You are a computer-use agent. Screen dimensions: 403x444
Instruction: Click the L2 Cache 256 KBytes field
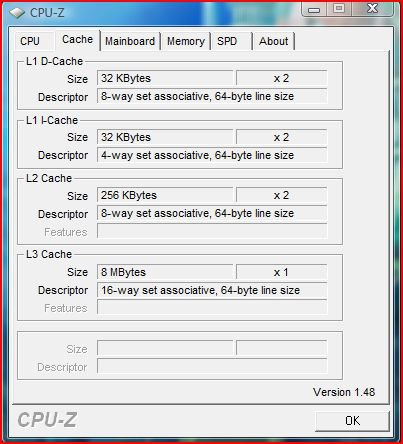pyautogui.click(x=165, y=195)
